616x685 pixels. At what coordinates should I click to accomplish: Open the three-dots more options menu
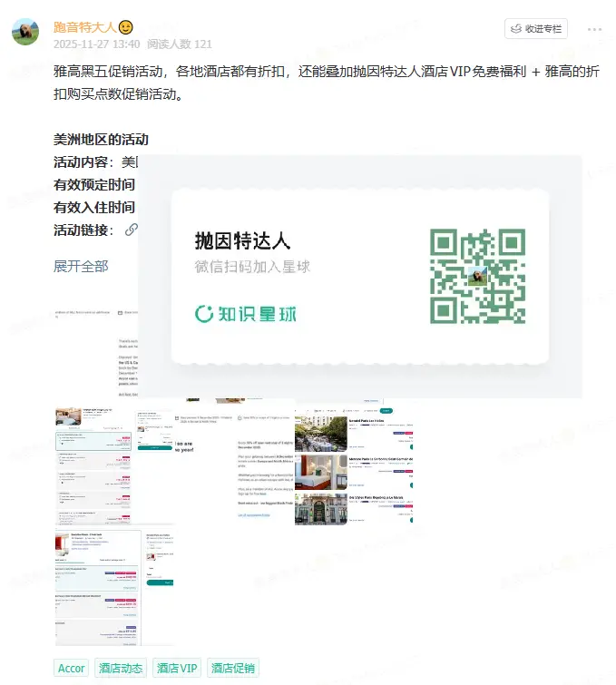594,29
